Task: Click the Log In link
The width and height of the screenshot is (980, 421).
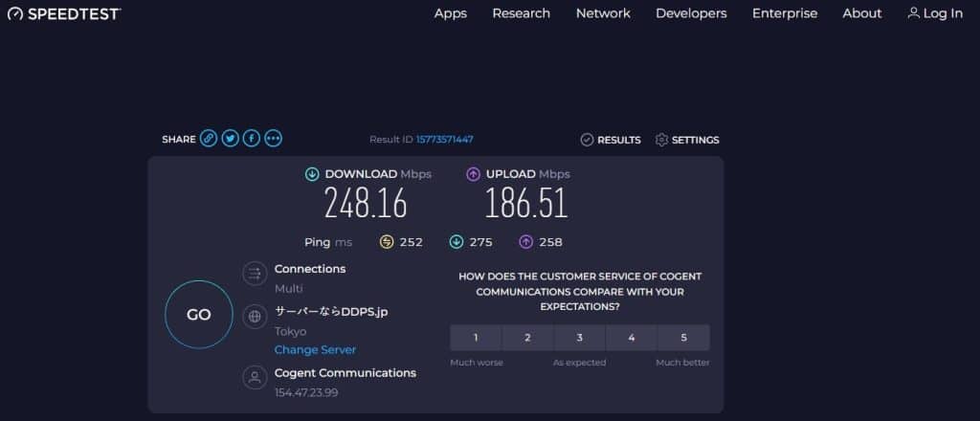Action: pos(935,13)
